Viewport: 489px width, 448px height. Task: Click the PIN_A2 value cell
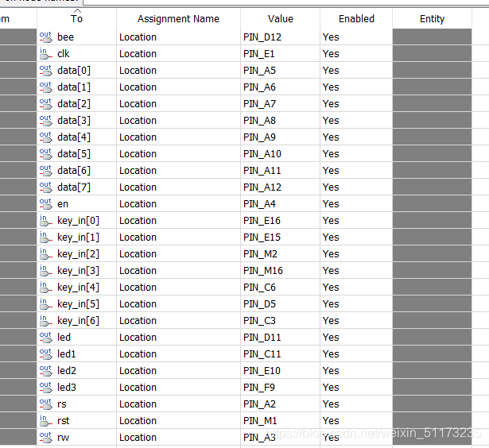click(x=281, y=404)
